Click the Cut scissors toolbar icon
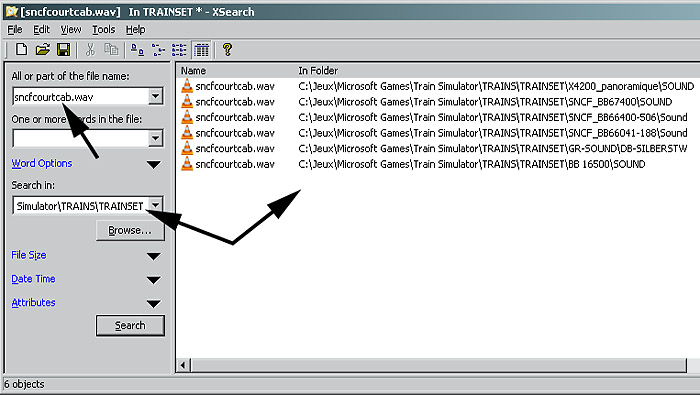 click(x=90, y=49)
